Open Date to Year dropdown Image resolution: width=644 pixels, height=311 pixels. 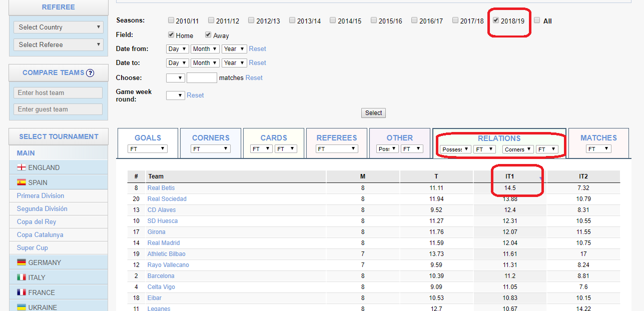click(234, 63)
